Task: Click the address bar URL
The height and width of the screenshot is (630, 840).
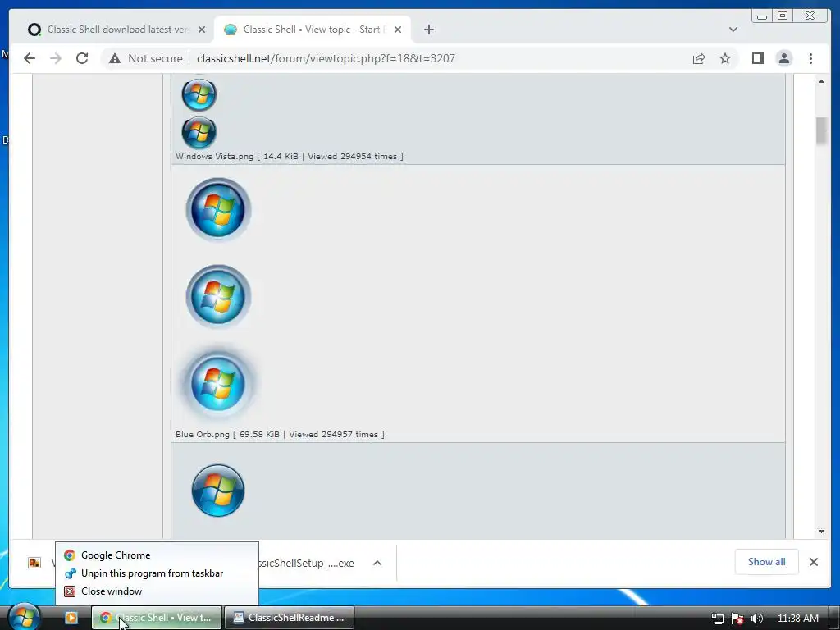Action: (326, 58)
